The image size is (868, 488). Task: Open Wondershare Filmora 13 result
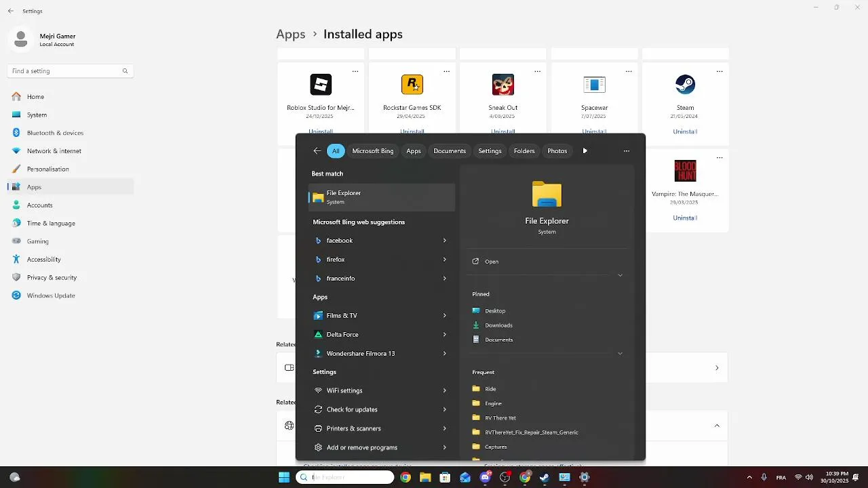(382, 354)
